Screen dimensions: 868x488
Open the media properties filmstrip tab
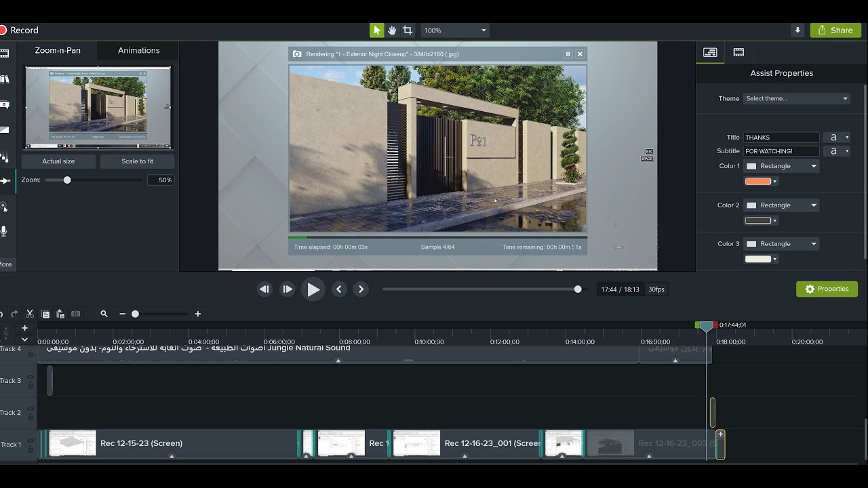738,52
